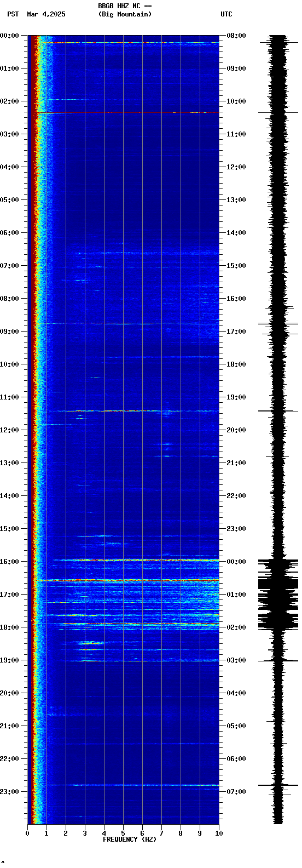Screen dimensions: 302x868
Task: Click the 23:00 label on UTC axis
Action: click(x=236, y=529)
